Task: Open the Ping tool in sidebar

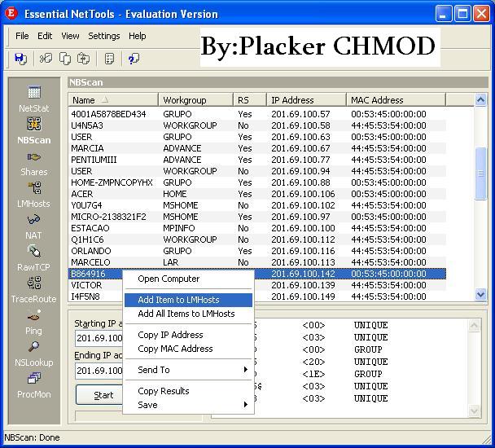Action: (33, 321)
